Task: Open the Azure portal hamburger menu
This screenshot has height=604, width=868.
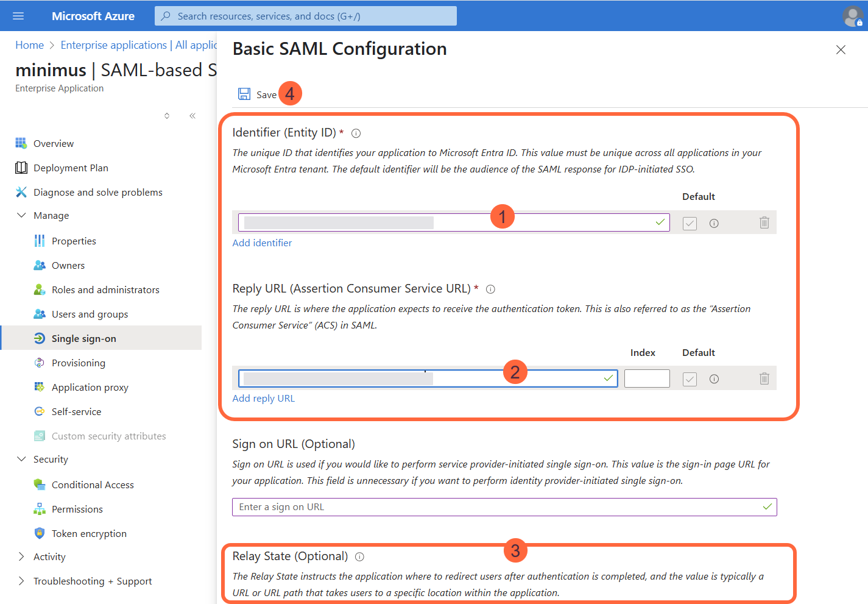Action: 18,16
